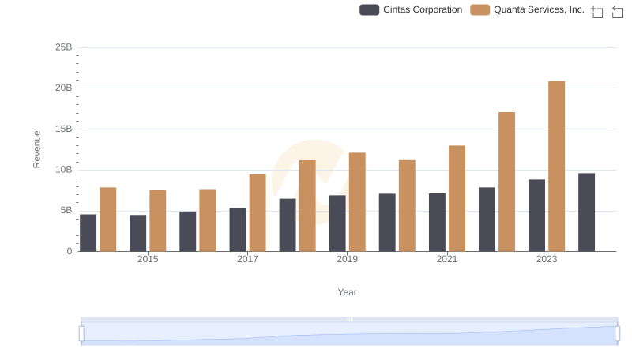Click the 15B y-axis label
The image size is (632, 364).
coord(64,129)
